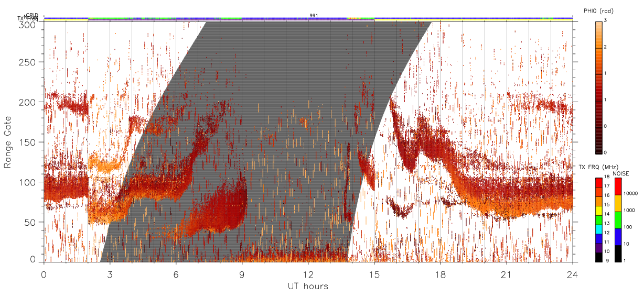
Task: Click the black NOISE swatch between 1 and 10
Action: coord(618,254)
